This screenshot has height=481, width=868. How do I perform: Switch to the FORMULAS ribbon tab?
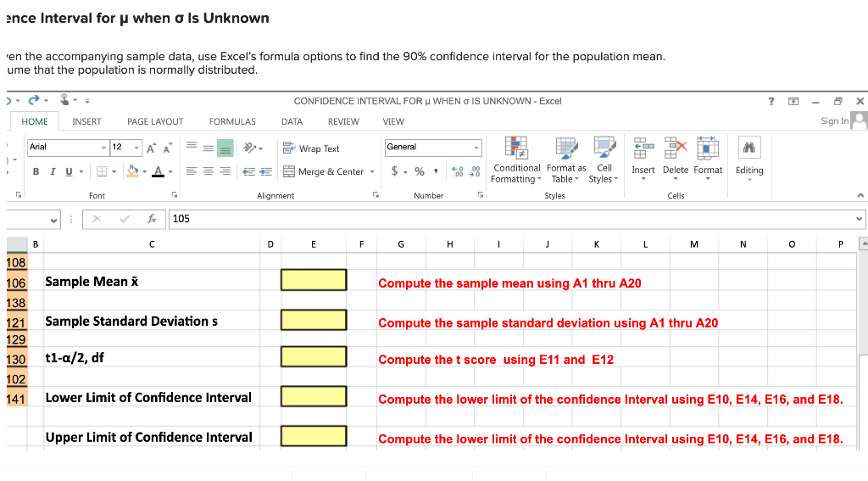tap(232, 121)
